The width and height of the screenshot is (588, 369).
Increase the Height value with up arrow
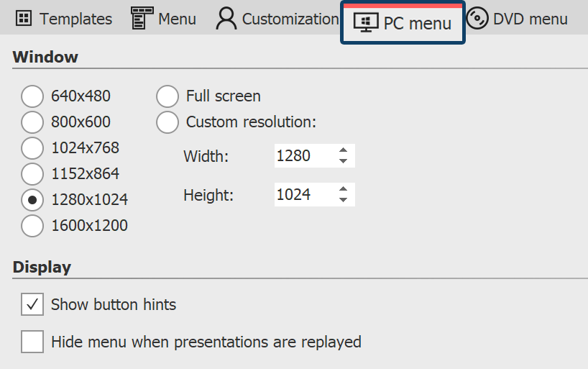pyautogui.click(x=344, y=190)
